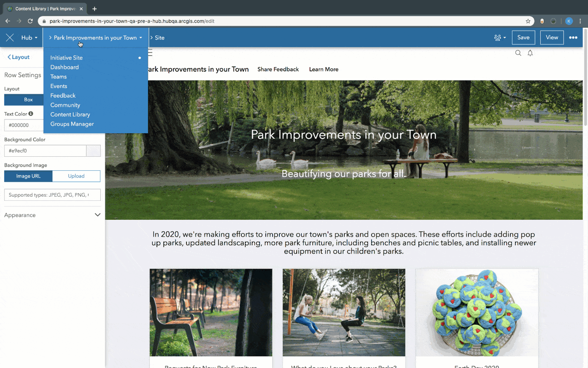The image size is (588, 368).
Task: Go to Events from the menu
Action: 59,86
